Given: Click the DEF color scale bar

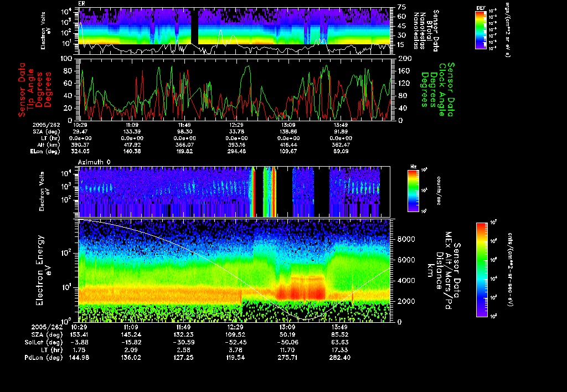Looking at the screenshot, I should pyautogui.click(x=481, y=30).
